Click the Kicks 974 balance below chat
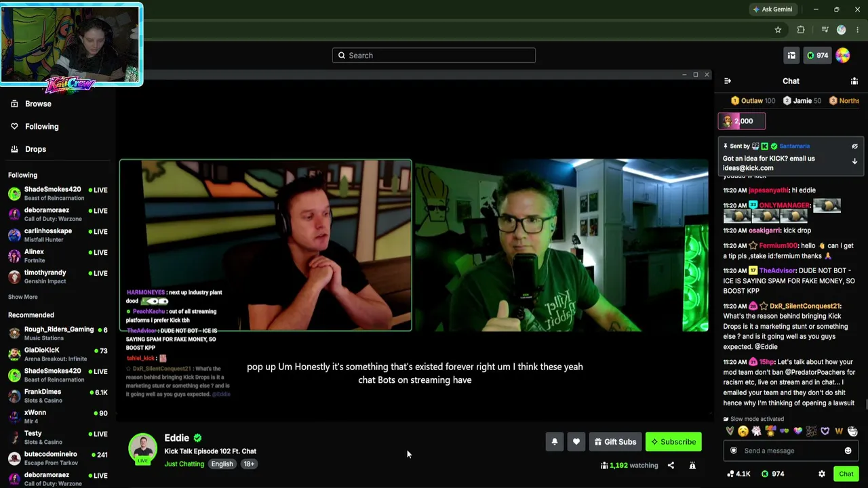868x488 pixels. tap(772, 474)
